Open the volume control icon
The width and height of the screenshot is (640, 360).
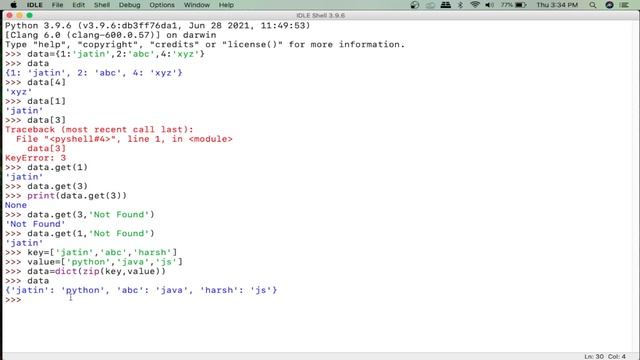tap(489, 5)
